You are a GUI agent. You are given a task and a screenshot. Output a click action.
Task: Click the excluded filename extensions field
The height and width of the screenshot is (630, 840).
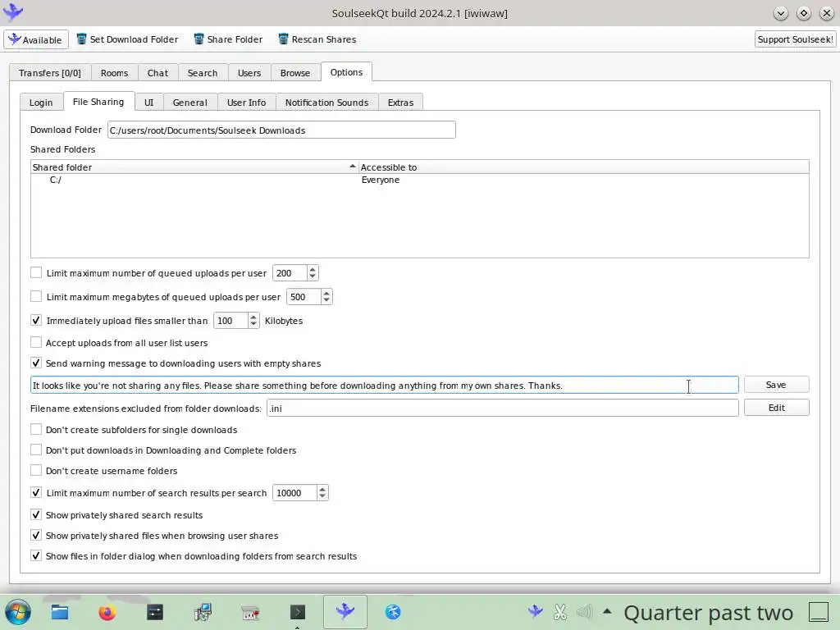pos(503,409)
